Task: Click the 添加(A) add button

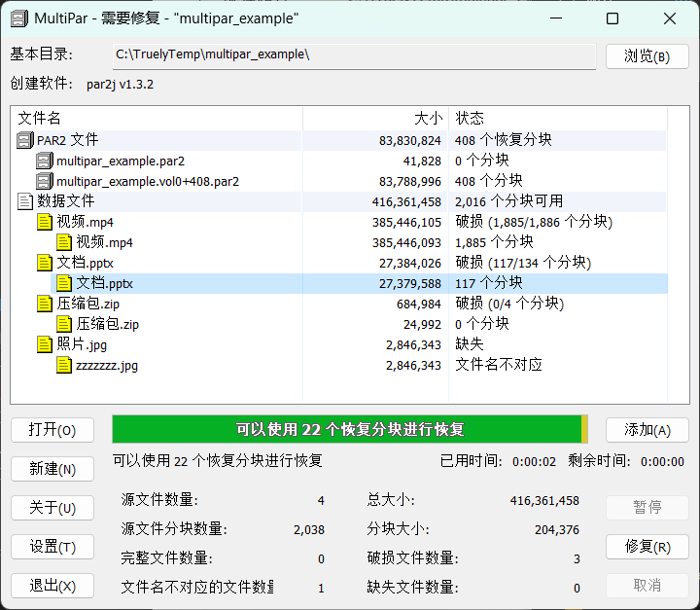Action: click(x=647, y=430)
